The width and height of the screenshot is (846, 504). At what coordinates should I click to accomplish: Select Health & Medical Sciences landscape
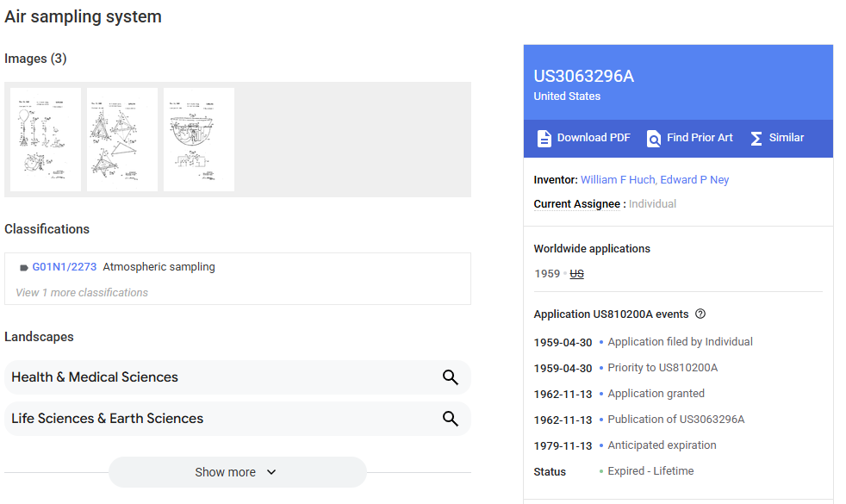coord(238,377)
